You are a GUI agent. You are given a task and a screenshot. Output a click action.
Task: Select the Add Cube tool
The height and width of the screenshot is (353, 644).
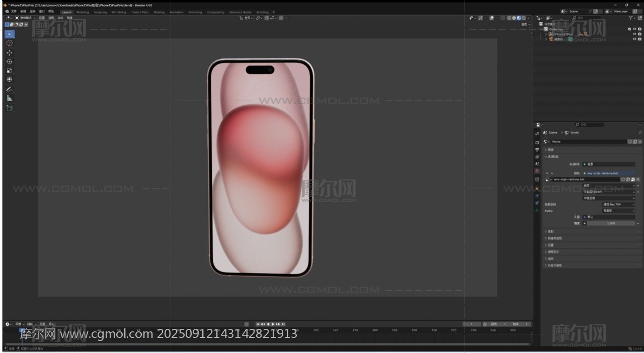click(x=10, y=108)
